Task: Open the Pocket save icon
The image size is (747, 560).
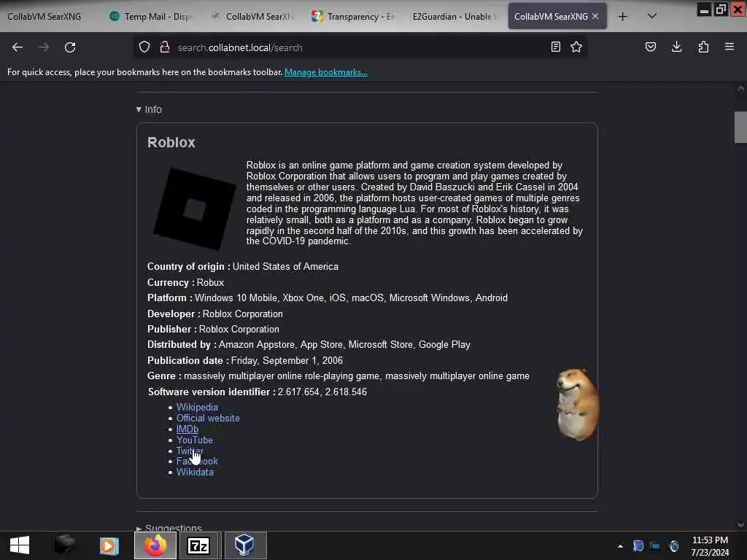Action: pos(650,47)
